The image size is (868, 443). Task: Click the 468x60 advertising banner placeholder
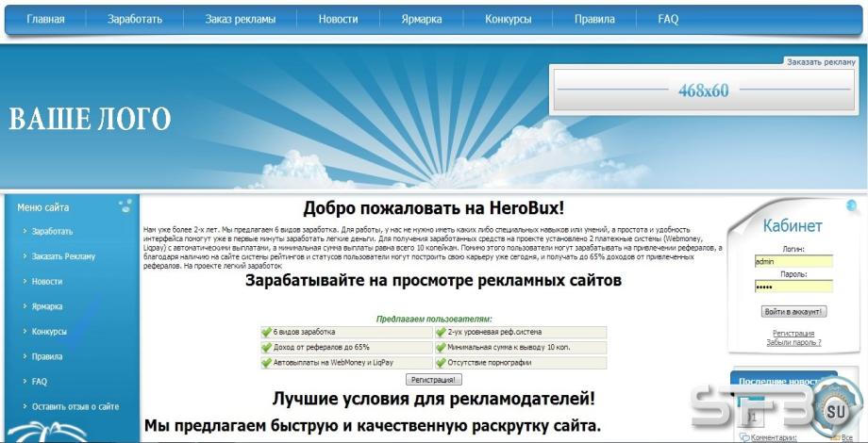[704, 90]
